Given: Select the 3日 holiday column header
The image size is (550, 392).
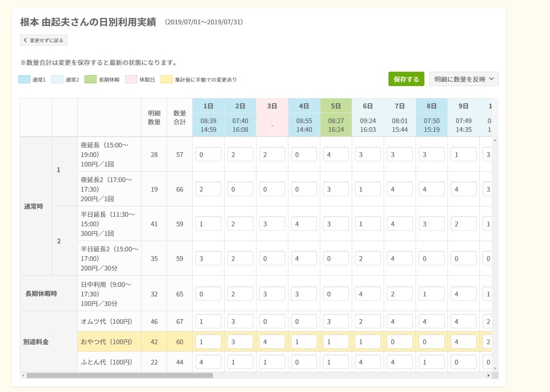Looking at the screenshot, I should pyautogui.click(x=272, y=106).
